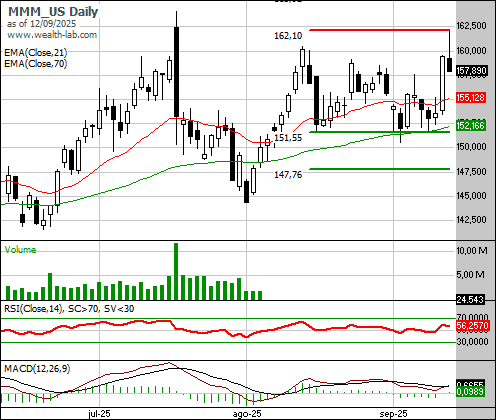
Task: Click the MMM_US Daily chart title
Action: (53, 12)
